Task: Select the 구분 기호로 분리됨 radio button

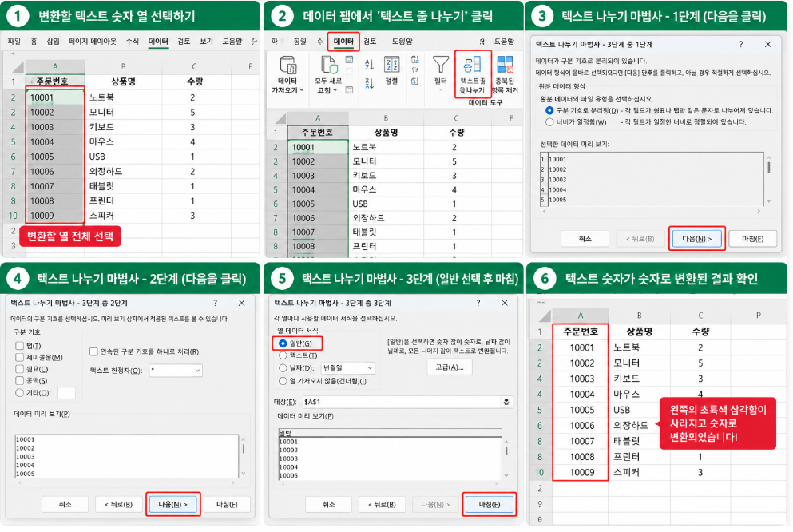Action: 549,110
